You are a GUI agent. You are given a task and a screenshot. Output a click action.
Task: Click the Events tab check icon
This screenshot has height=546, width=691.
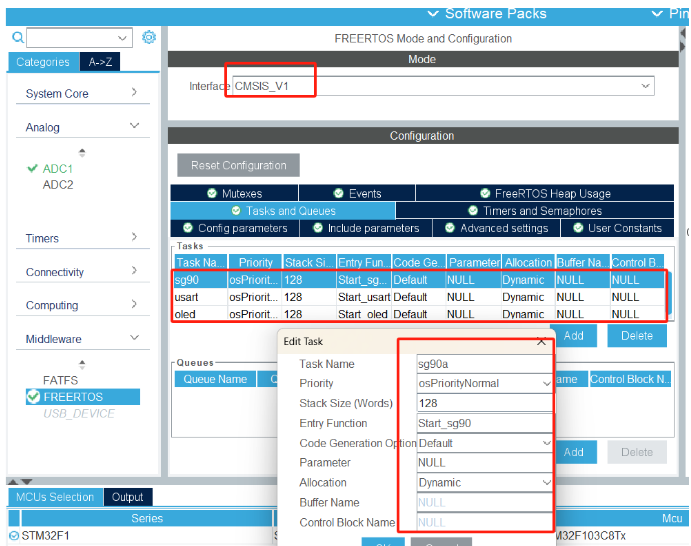[338, 193]
